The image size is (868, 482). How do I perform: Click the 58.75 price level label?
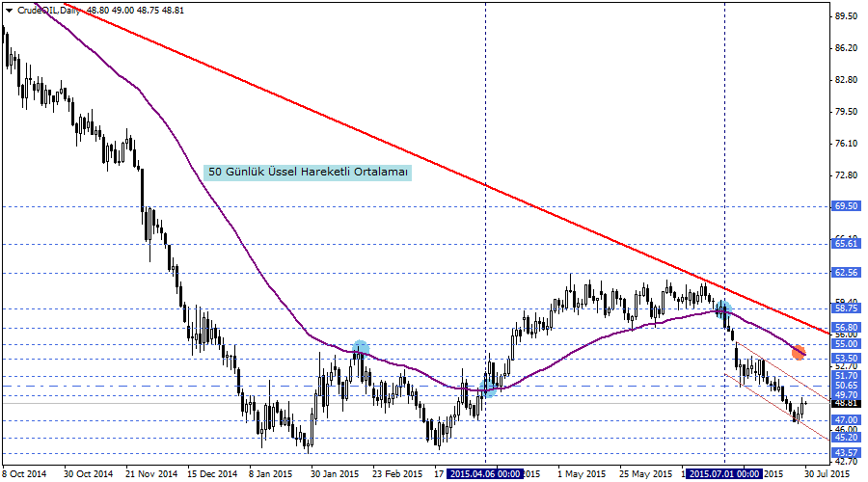coord(846,308)
